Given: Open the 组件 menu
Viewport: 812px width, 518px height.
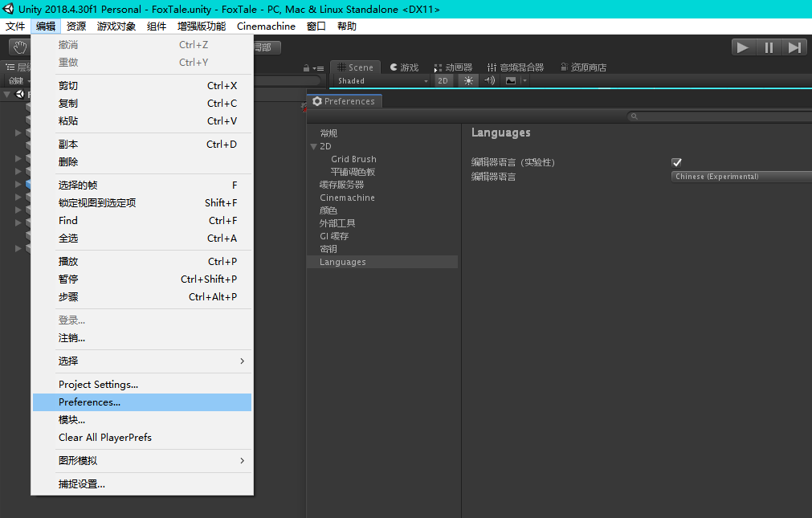Looking at the screenshot, I should coord(157,27).
